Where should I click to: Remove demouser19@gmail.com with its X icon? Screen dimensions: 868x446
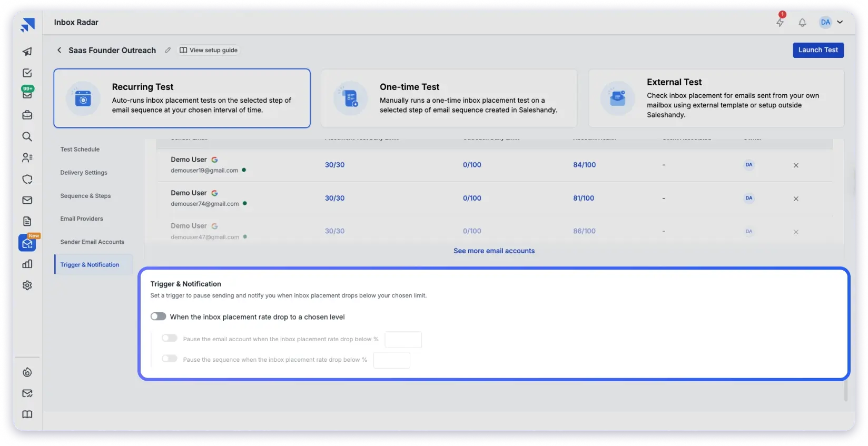point(796,165)
